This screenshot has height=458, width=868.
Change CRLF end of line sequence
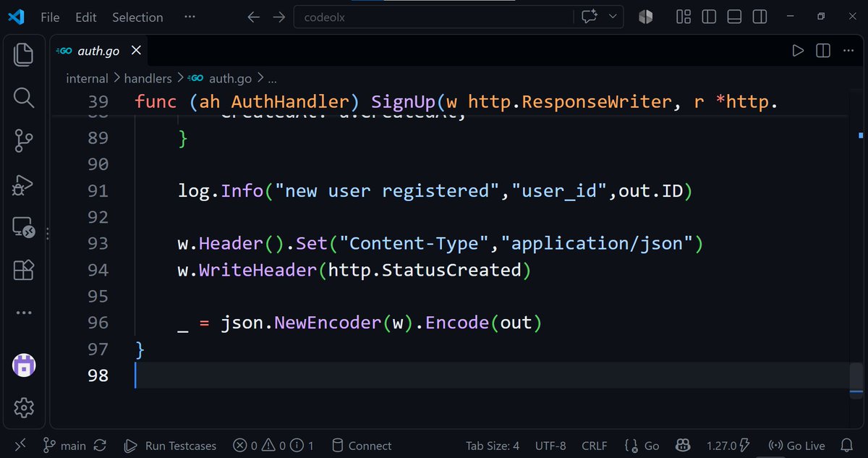point(595,446)
